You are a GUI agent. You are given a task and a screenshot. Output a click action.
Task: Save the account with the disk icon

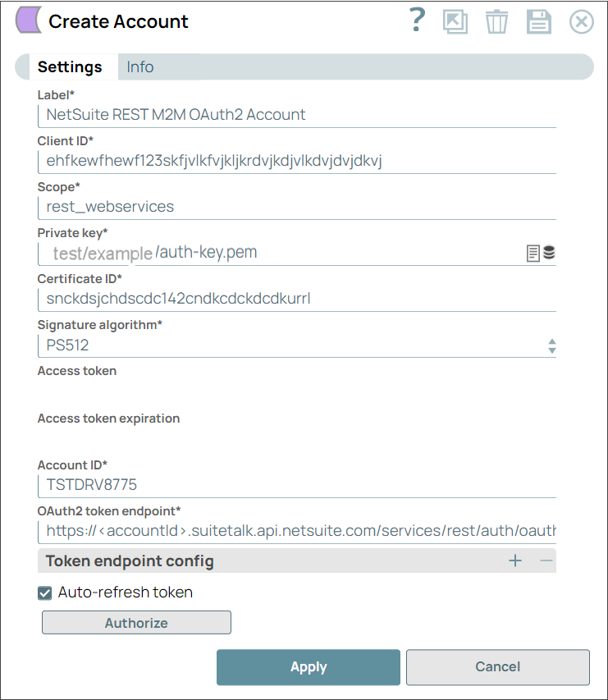click(539, 21)
